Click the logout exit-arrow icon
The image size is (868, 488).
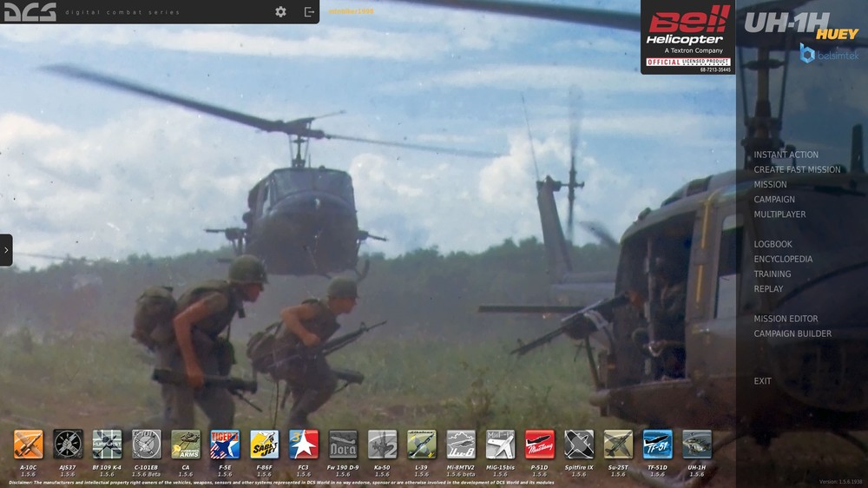(310, 11)
